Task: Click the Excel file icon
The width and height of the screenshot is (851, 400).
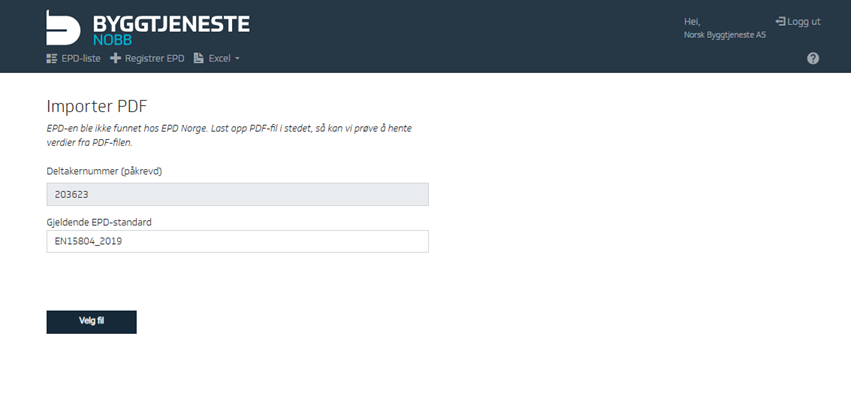Action: point(198,58)
